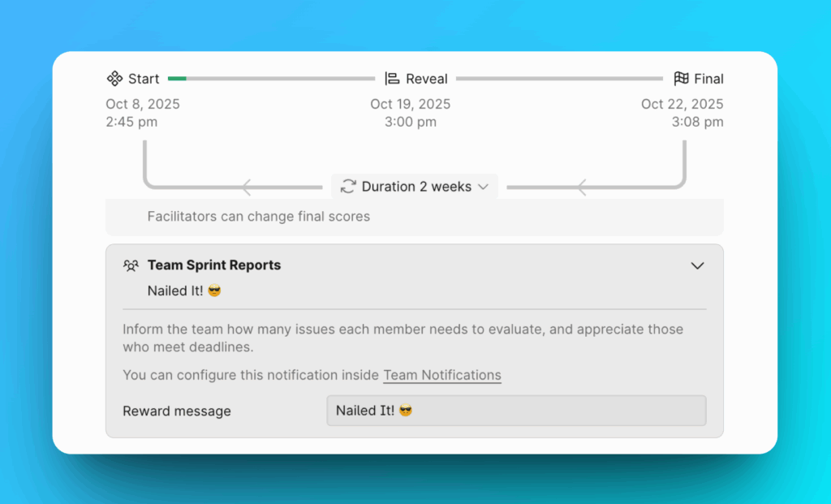Click the Team Sprint Reports group icon
Viewport: 831px width, 504px height.
click(x=131, y=265)
